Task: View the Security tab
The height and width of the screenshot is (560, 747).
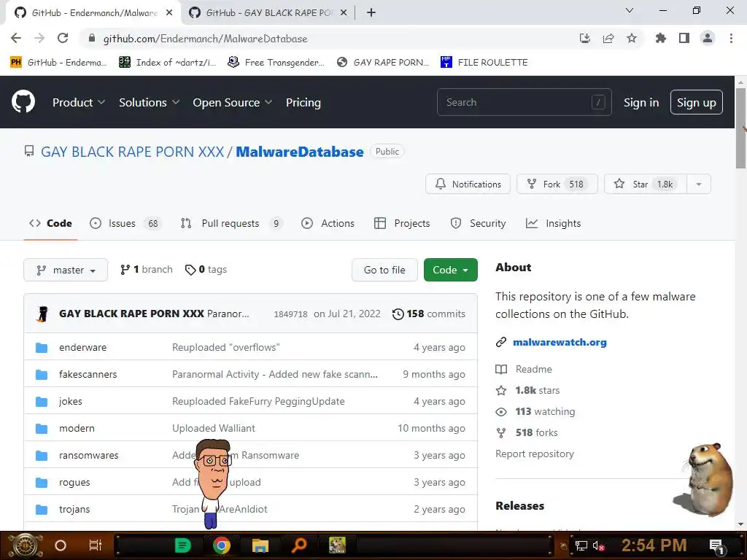Action: pyautogui.click(x=478, y=223)
